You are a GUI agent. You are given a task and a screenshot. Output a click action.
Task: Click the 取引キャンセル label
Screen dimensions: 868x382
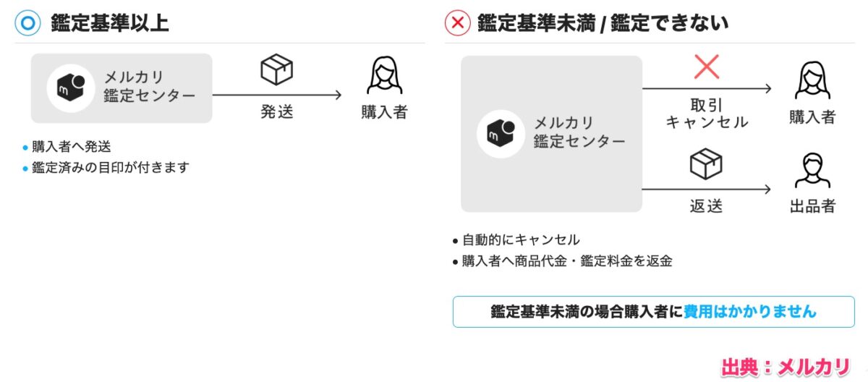point(706,112)
